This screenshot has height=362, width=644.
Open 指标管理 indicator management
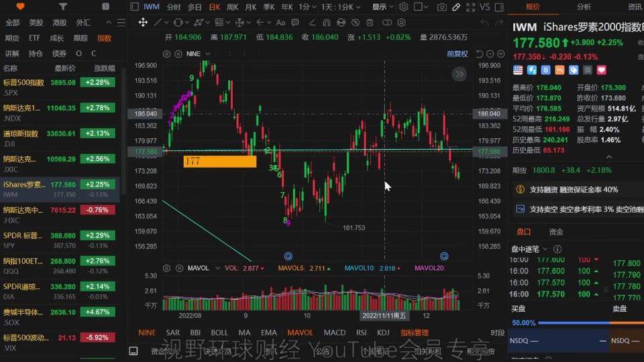point(415,333)
